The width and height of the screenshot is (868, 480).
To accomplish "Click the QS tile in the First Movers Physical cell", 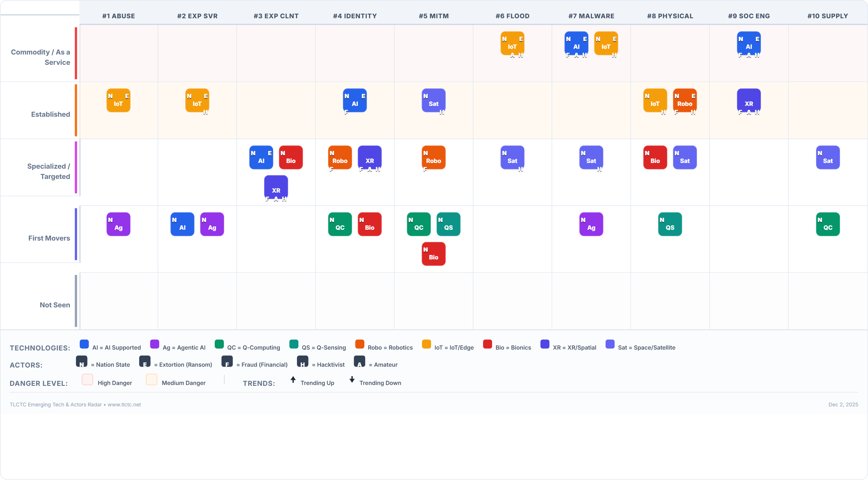I will pos(670,224).
